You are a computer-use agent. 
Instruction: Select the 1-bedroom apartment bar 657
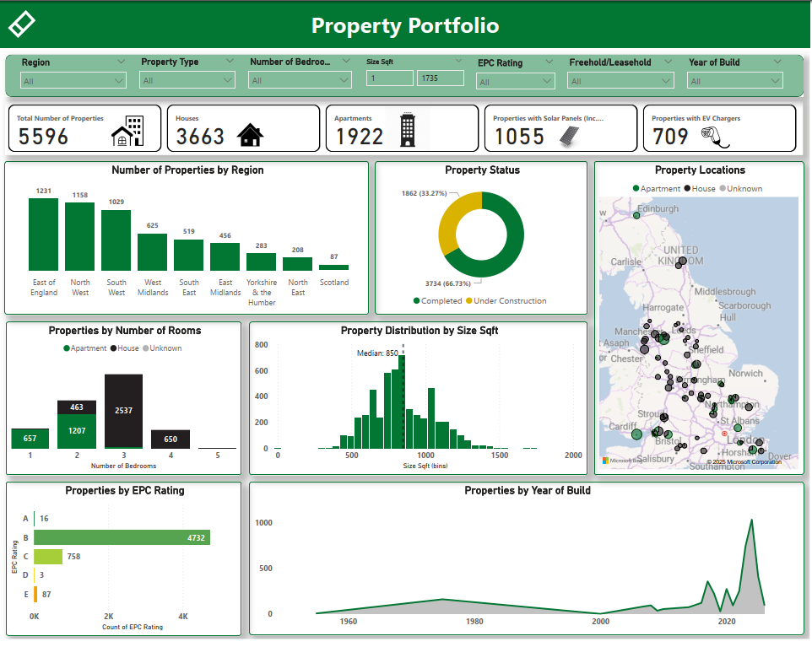pyautogui.click(x=30, y=439)
